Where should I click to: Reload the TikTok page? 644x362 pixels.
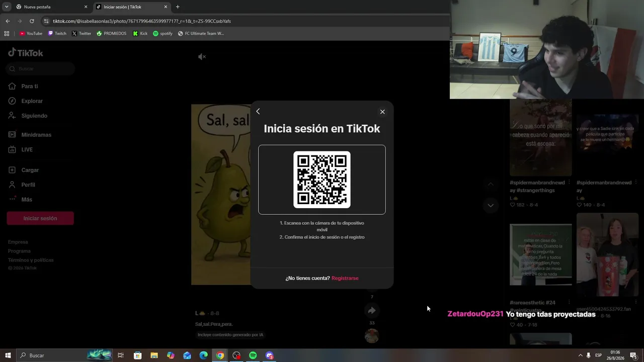click(x=32, y=21)
